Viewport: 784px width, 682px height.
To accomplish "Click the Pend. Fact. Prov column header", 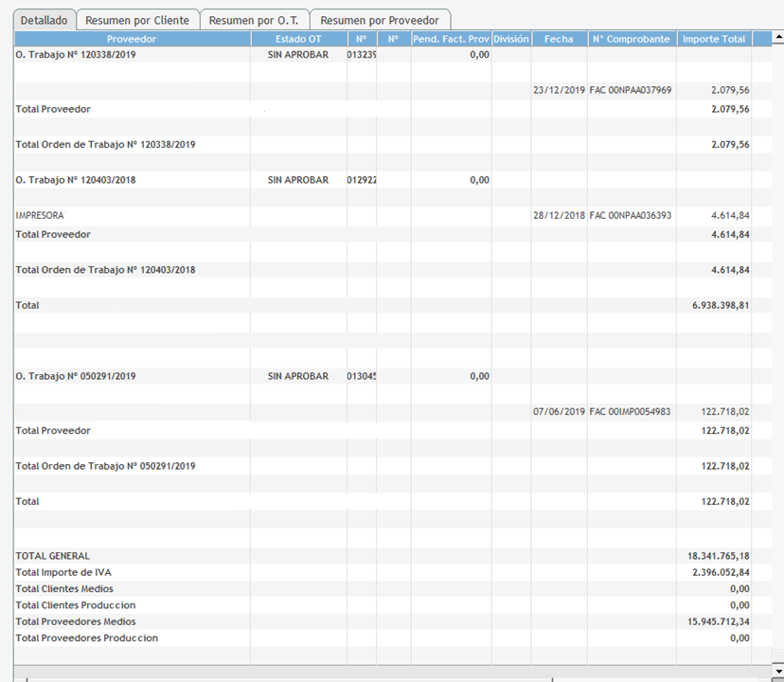I will [451, 40].
